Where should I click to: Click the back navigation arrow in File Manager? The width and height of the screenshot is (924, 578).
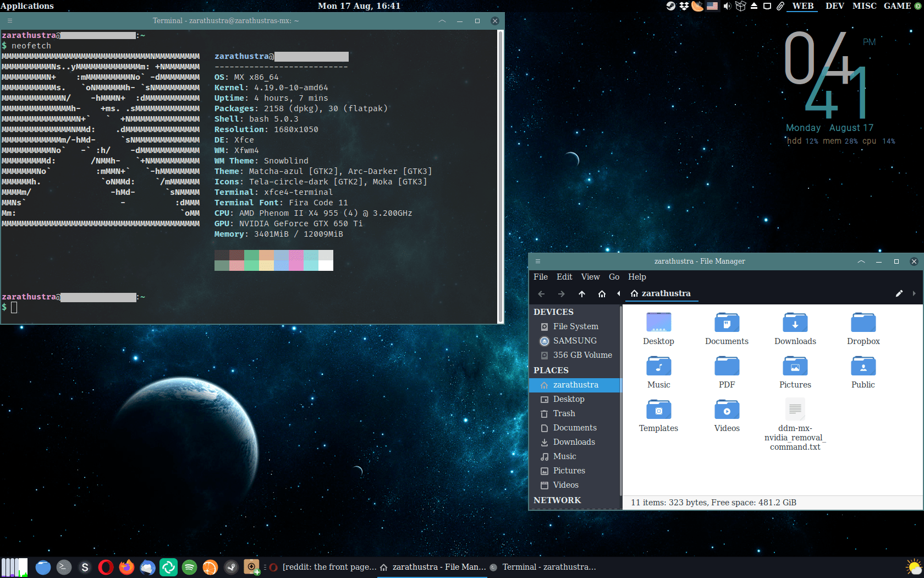(541, 293)
